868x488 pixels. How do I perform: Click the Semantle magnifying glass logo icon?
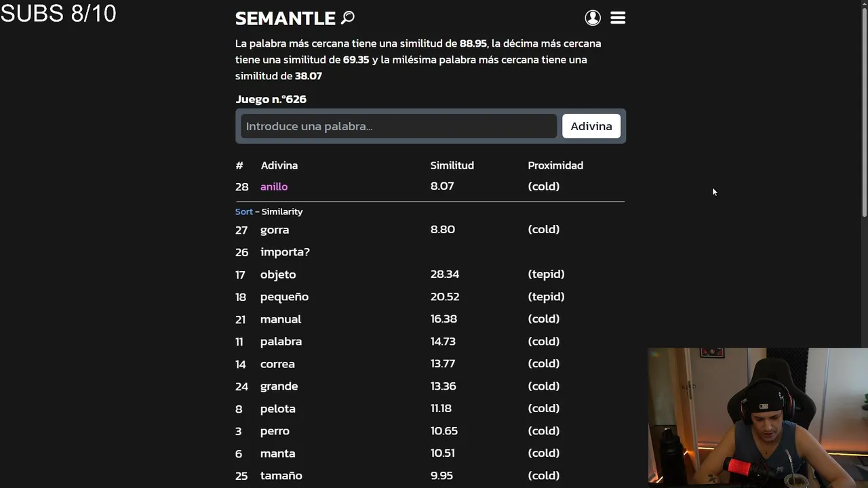point(348,18)
